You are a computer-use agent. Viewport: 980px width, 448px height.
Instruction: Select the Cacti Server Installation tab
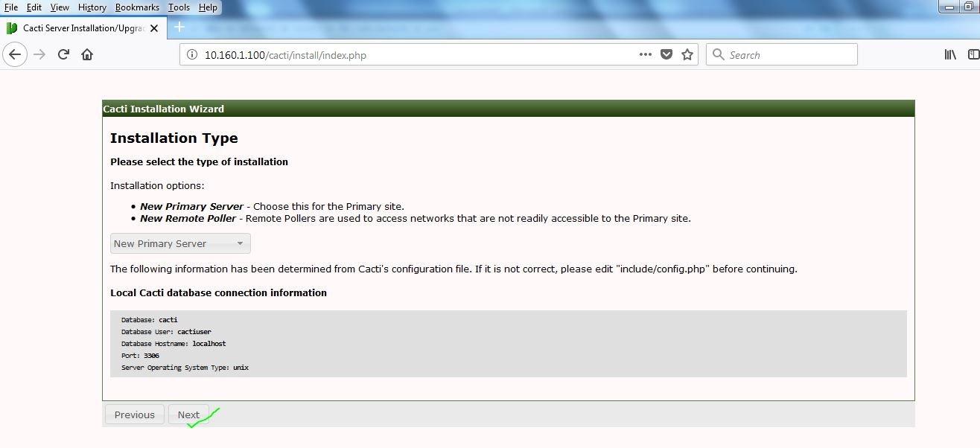[x=82, y=26]
